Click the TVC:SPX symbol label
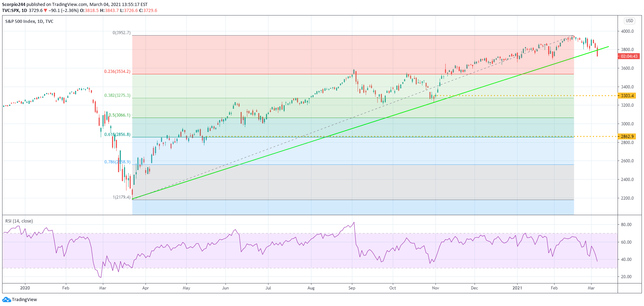The image size is (644, 306). pyautogui.click(x=11, y=11)
